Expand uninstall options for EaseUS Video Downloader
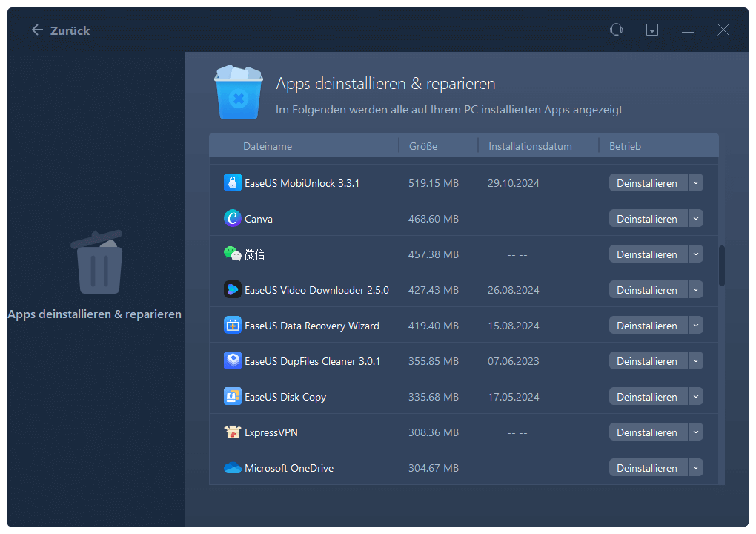 pyautogui.click(x=696, y=290)
